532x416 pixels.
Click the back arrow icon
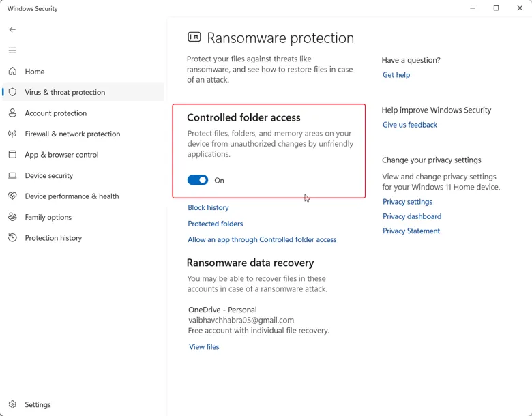tap(12, 29)
